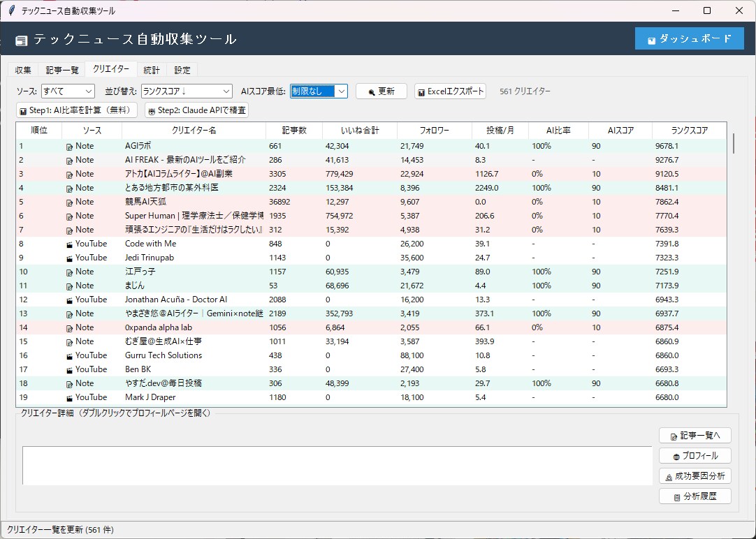The image size is (756, 539).
Task: Go to 記事一覧へ button
Action: [x=695, y=436]
